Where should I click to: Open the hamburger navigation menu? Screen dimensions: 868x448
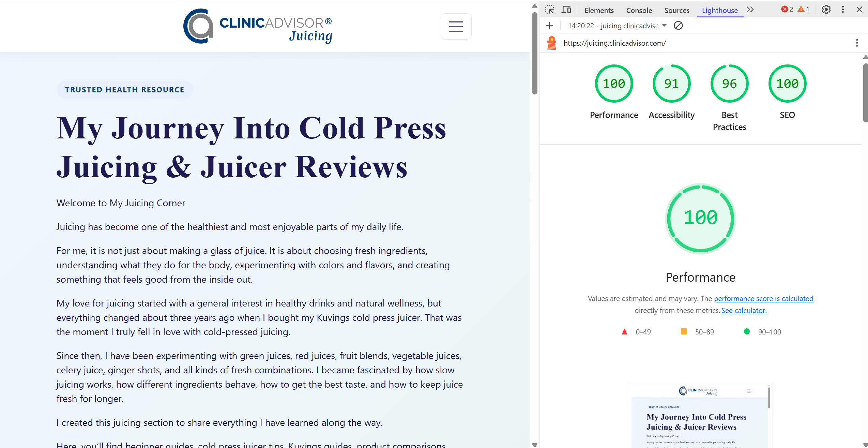(x=456, y=26)
